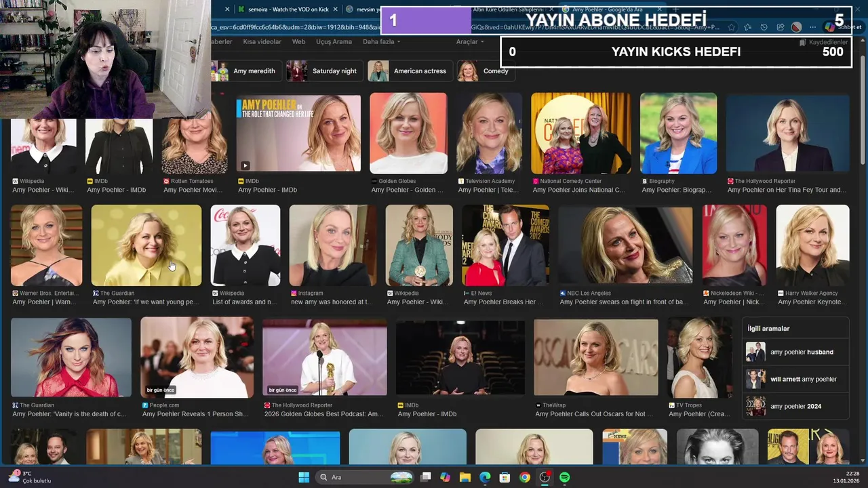Open the E! News 'Amy Poehler Breaks Her' image
868x488 pixels.
[505, 245]
